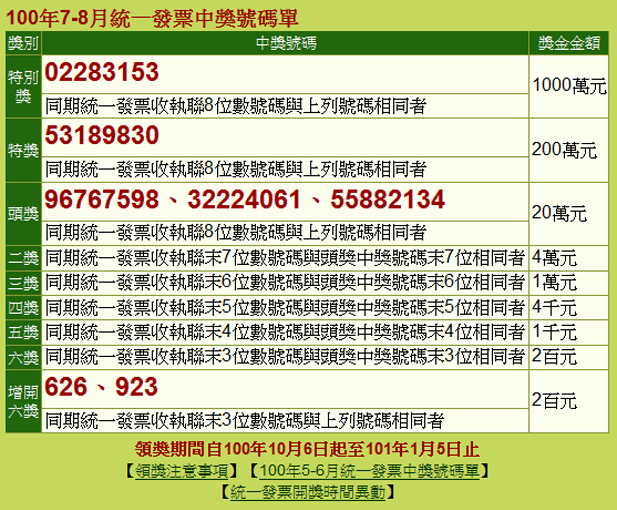This screenshot has height=510, width=617.
Task: Click the 200萬元 prize amount
Action: (564, 150)
